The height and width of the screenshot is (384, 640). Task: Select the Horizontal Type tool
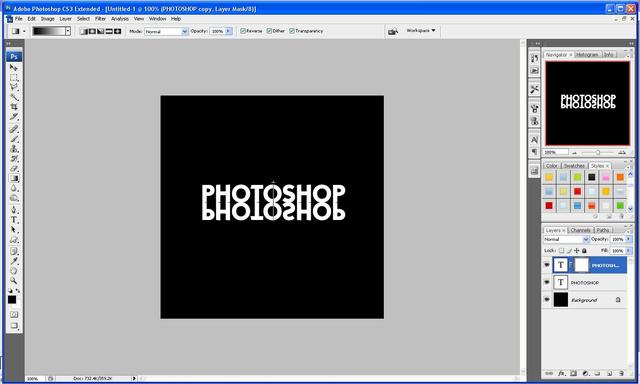[x=14, y=220]
